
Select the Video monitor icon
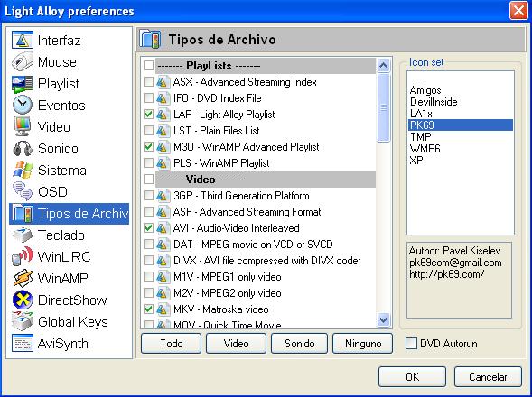pos(23,127)
